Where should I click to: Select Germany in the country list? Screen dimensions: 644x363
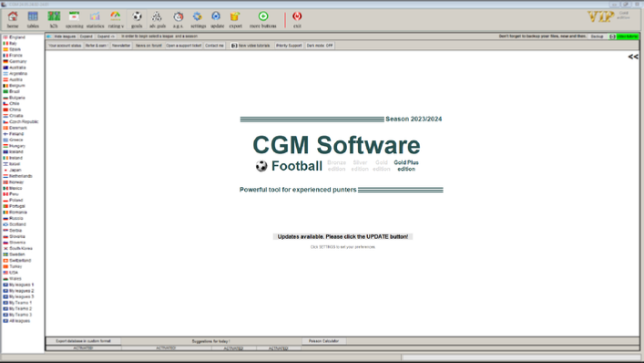coord(17,62)
